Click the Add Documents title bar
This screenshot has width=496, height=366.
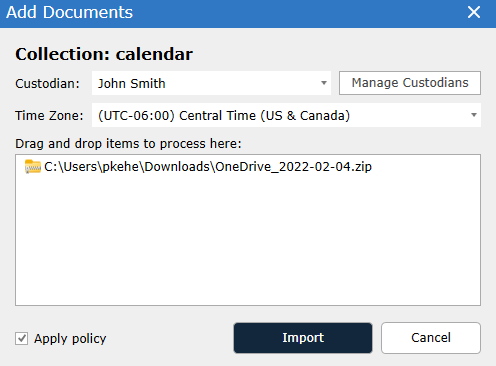coord(233,13)
